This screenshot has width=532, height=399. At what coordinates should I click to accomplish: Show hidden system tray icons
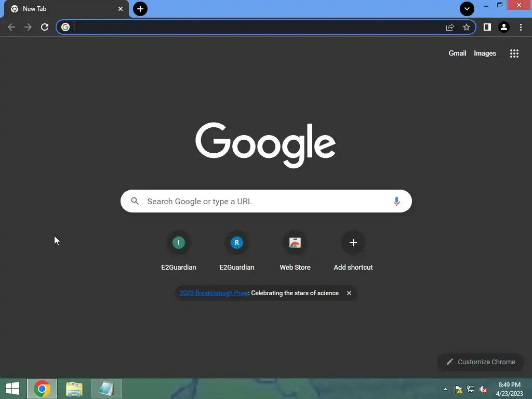pos(445,389)
